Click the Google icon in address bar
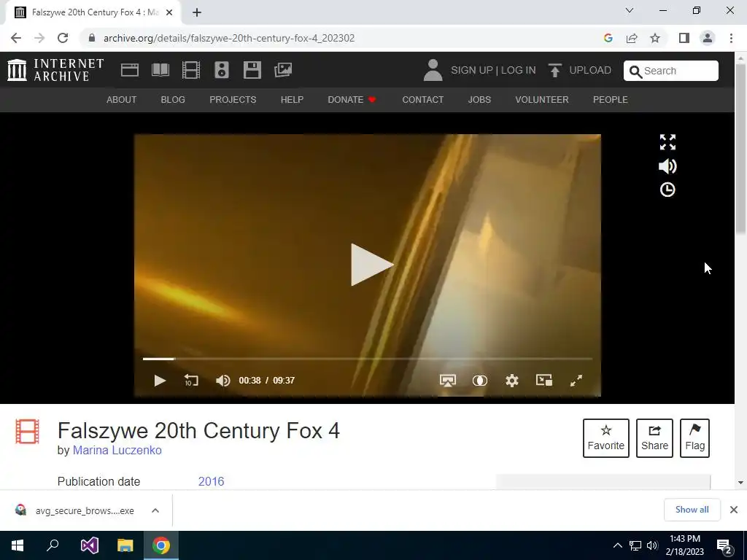Image resolution: width=747 pixels, height=560 pixels. (608, 38)
